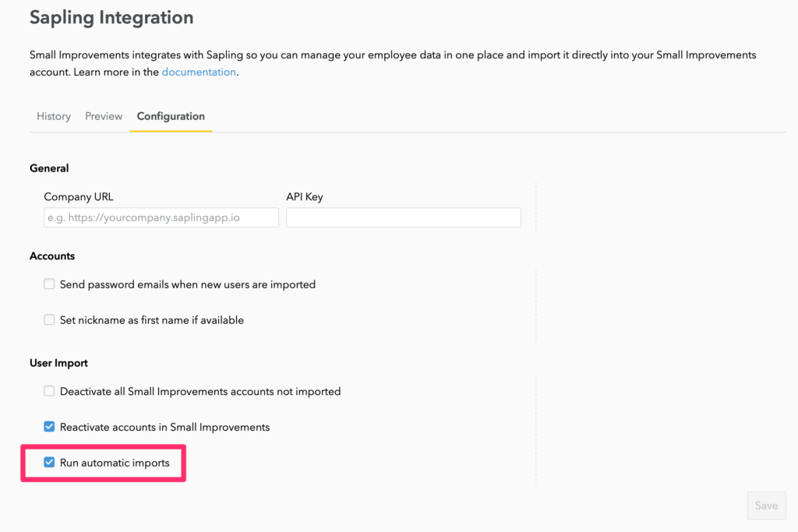Open the documentation link
The height and width of the screenshot is (532, 798).
click(199, 72)
